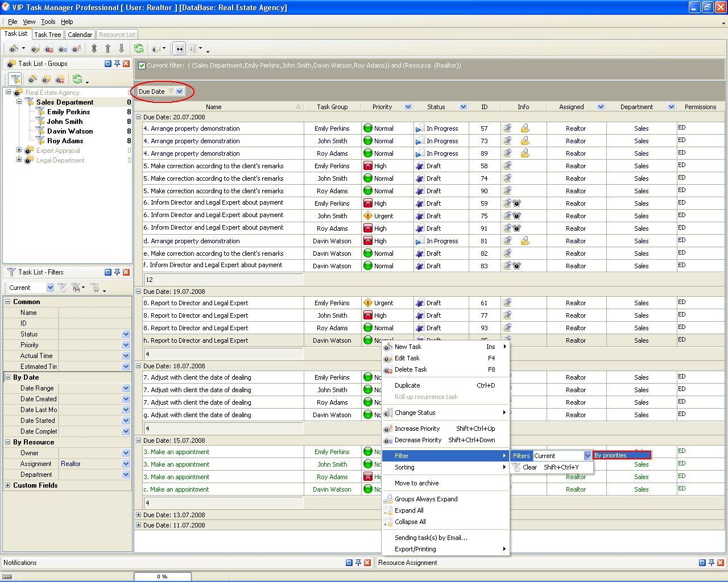The width and height of the screenshot is (728, 582).
Task: Click the ID column header
Action: click(484, 107)
